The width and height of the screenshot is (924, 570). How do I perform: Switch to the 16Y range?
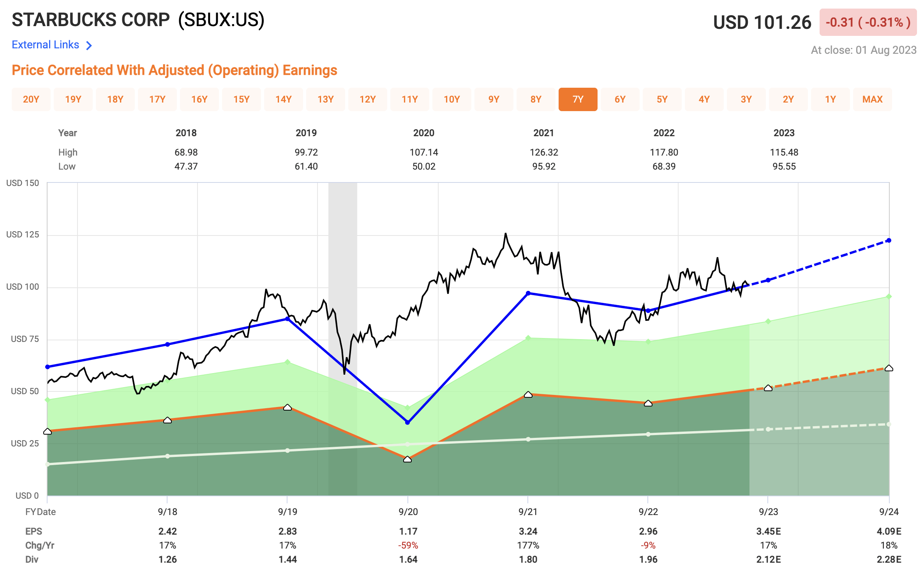pos(199,99)
